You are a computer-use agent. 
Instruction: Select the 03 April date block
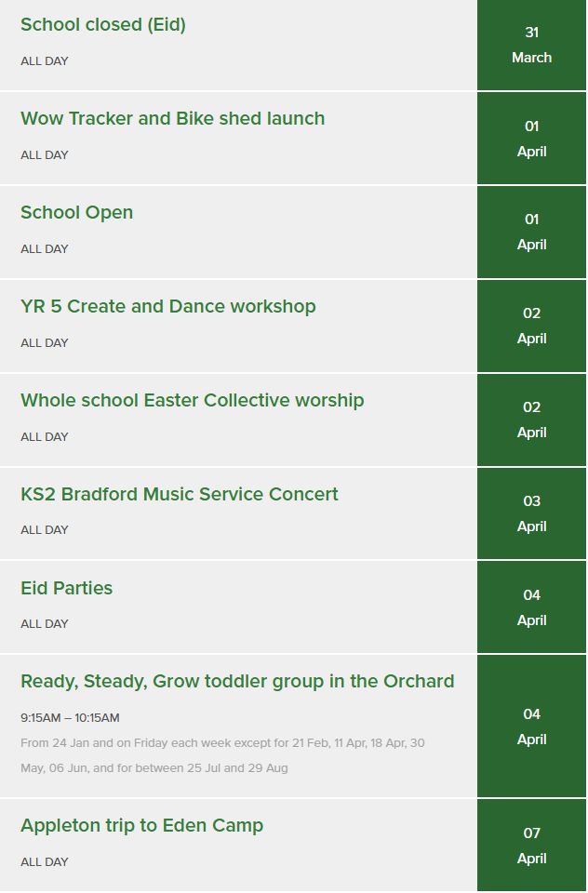[531, 513]
